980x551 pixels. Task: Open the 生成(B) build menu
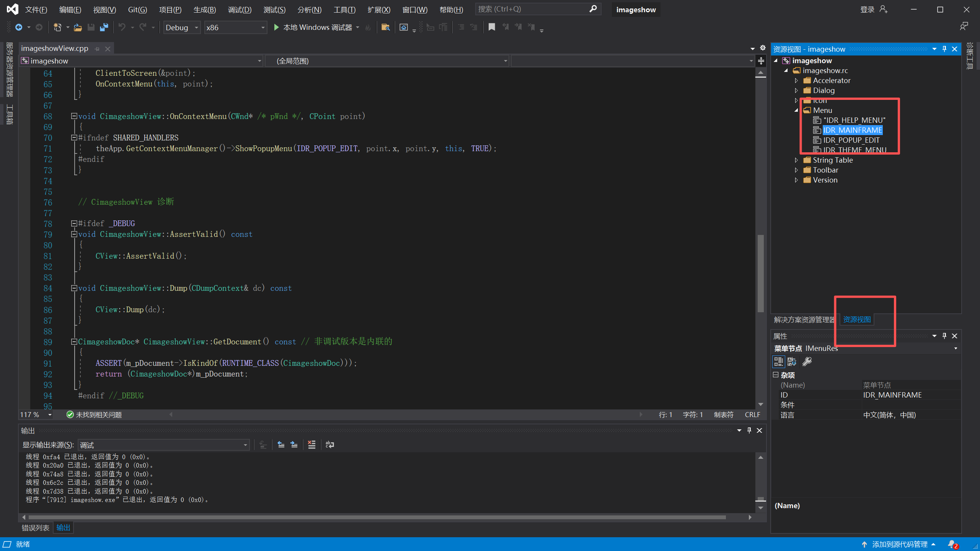pos(205,10)
